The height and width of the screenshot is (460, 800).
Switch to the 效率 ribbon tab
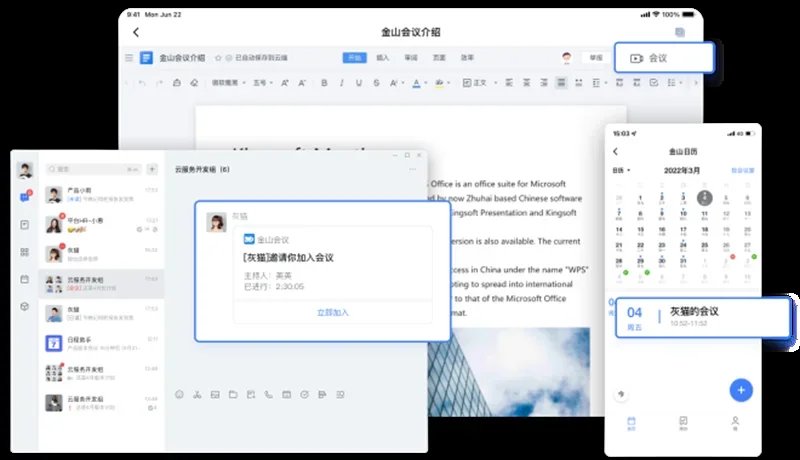point(467,58)
